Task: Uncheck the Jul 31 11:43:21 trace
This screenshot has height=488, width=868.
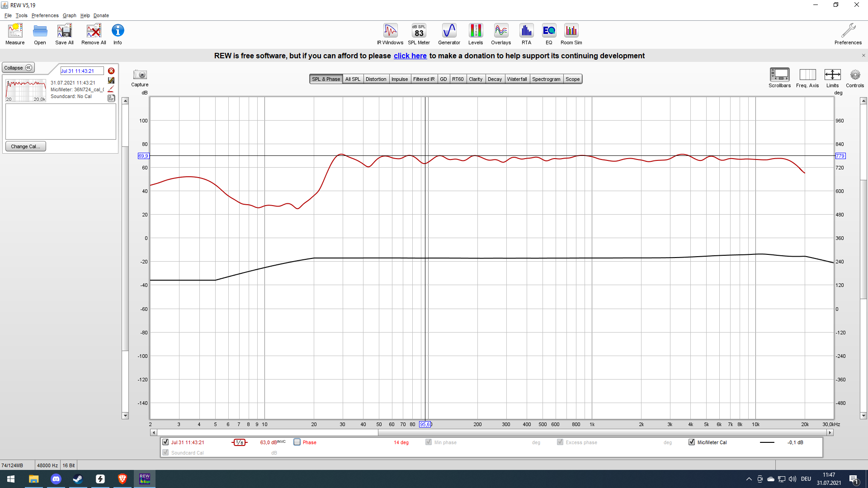Action: coord(165,442)
